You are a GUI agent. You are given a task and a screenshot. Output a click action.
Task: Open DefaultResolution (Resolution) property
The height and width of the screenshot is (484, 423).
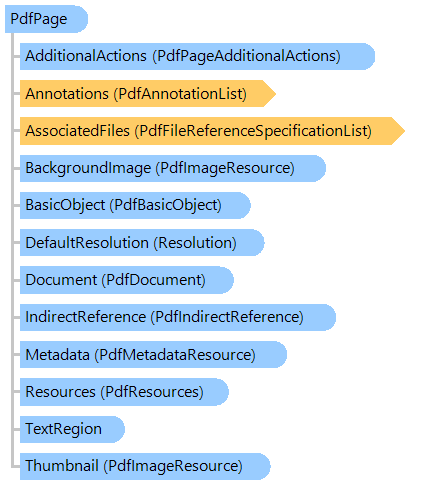(142, 243)
